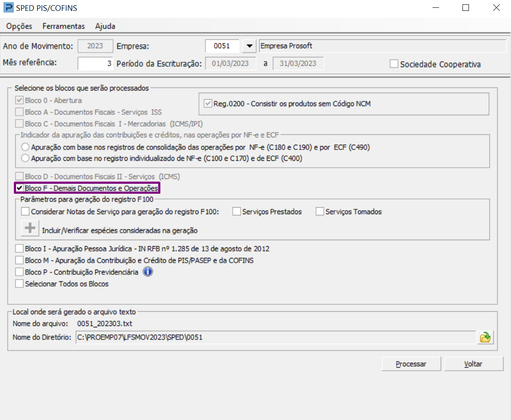Screen dimensions: 511x420
Task: Enable Bloco A - Documentos Fiscais Serviços ISS
Action: 19,112
